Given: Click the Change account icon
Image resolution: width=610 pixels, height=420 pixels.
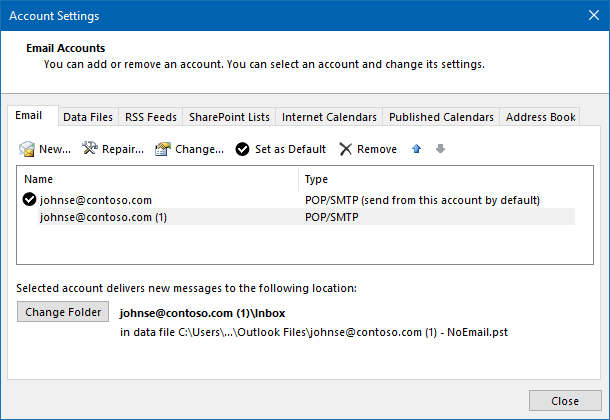Looking at the screenshot, I should 163,149.
